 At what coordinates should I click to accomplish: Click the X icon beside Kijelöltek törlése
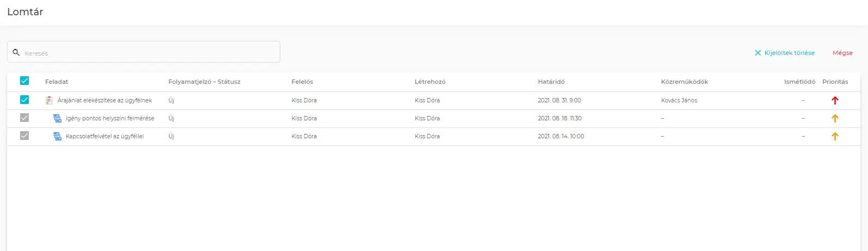[x=758, y=53]
